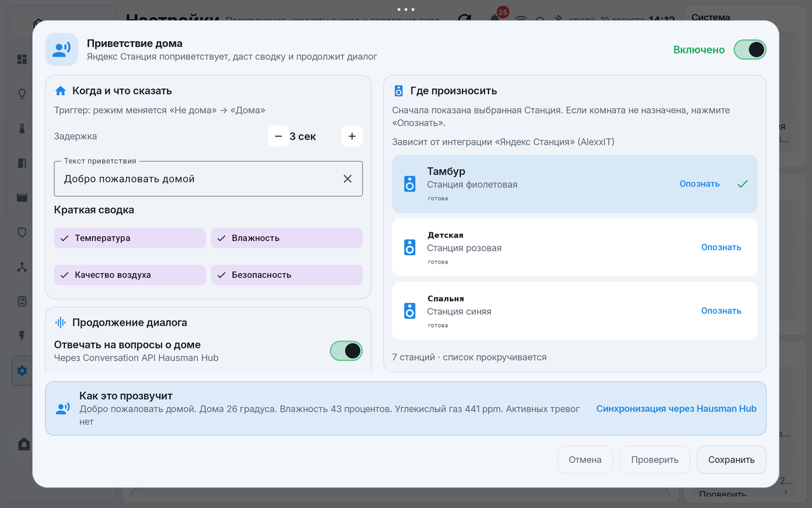Open the shield security icon in sidebar
The width and height of the screenshot is (812, 508).
22,232
